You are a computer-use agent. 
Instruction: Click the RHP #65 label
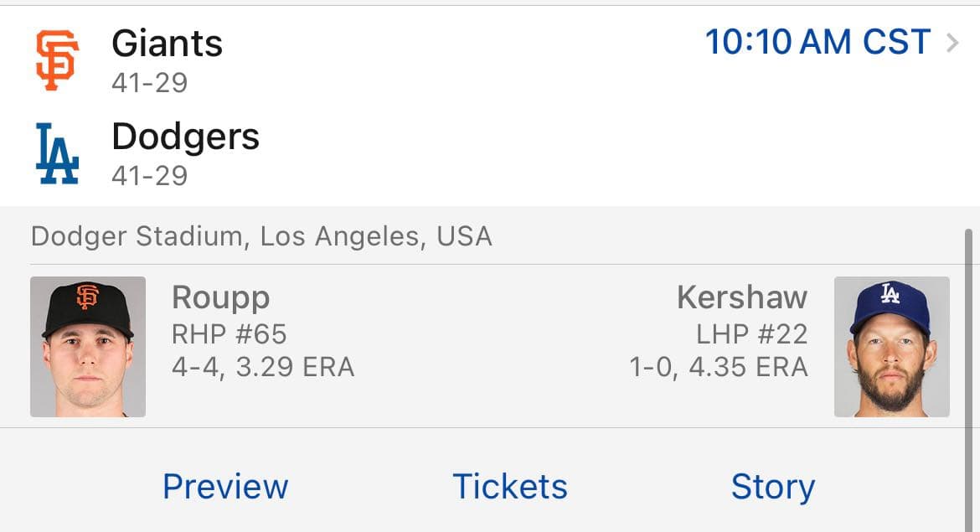click(x=230, y=334)
